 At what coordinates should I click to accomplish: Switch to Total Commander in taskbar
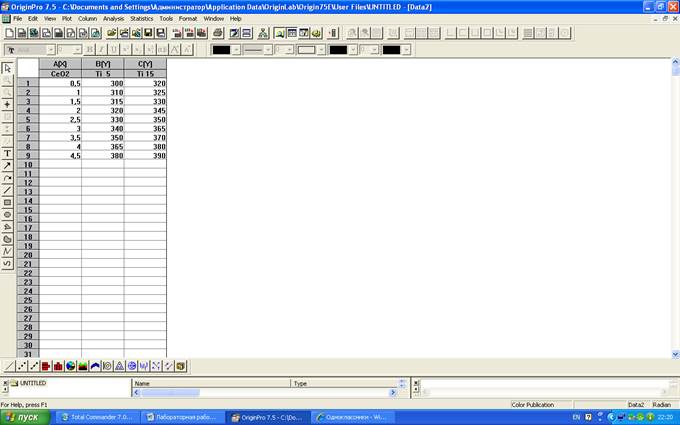98,417
